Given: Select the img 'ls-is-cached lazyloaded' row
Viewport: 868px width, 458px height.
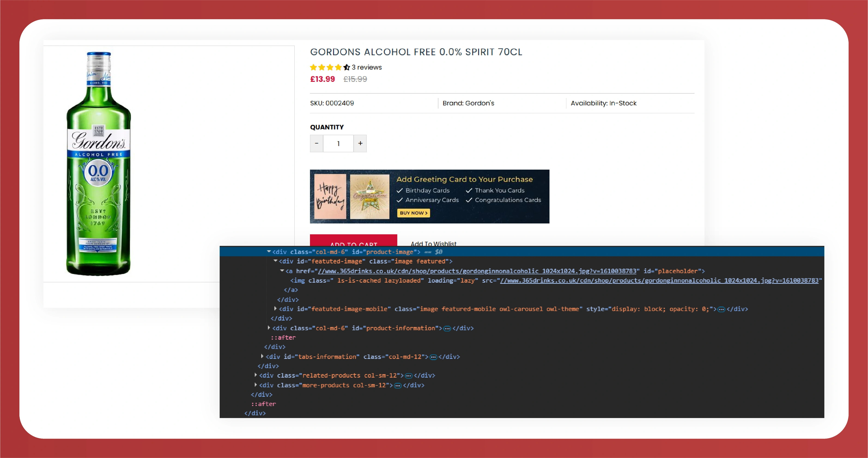Looking at the screenshot, I should [x=522, y=280].
